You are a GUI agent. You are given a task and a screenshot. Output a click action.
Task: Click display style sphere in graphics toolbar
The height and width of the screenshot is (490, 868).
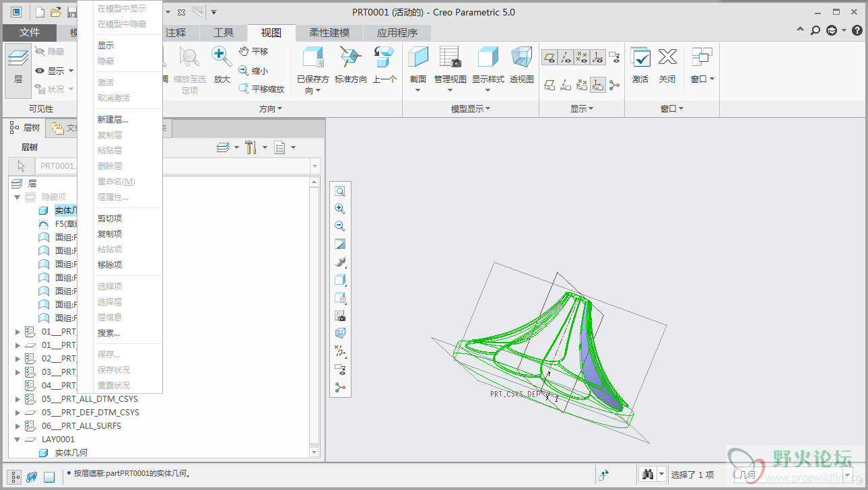(340, 262)
